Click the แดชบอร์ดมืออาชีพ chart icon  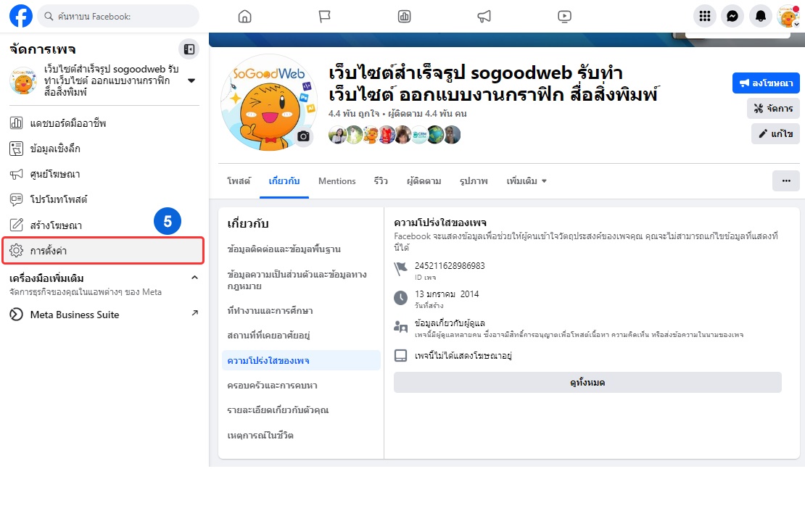(17, 123)
